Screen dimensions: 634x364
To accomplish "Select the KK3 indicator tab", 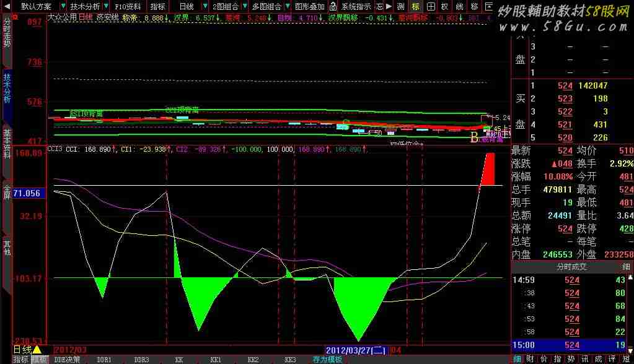I will pos(290,360).
